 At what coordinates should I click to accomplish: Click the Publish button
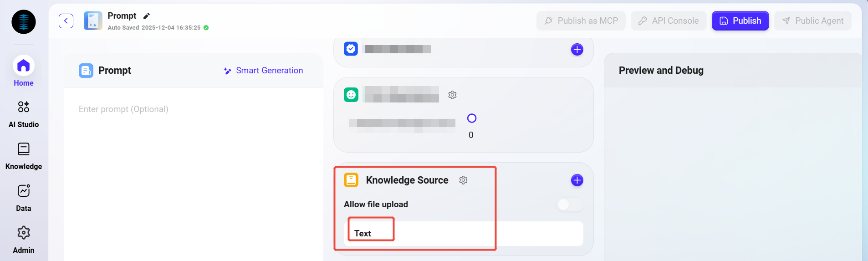coord(740,21)
